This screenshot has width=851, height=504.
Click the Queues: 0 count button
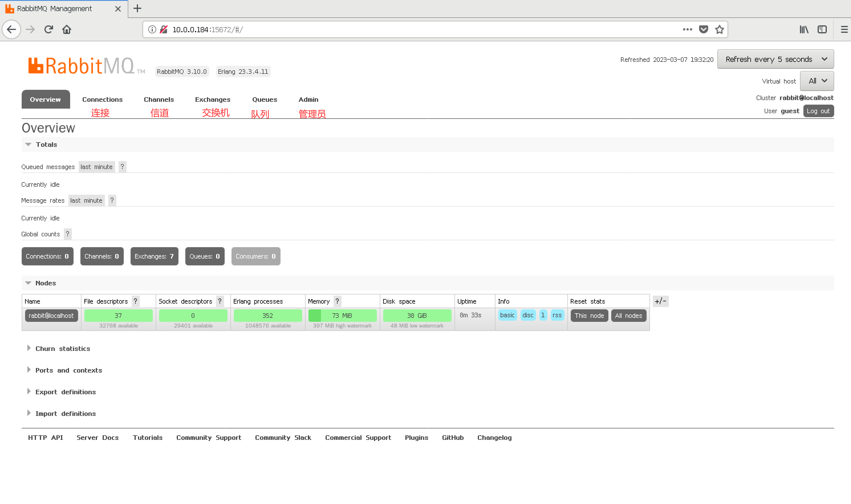[205, 256]
